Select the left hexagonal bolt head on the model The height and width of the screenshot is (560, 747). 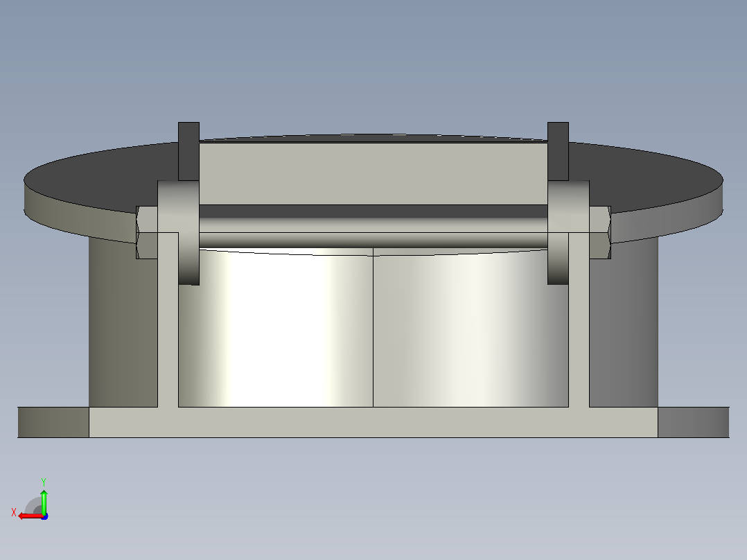coord(147,233)
